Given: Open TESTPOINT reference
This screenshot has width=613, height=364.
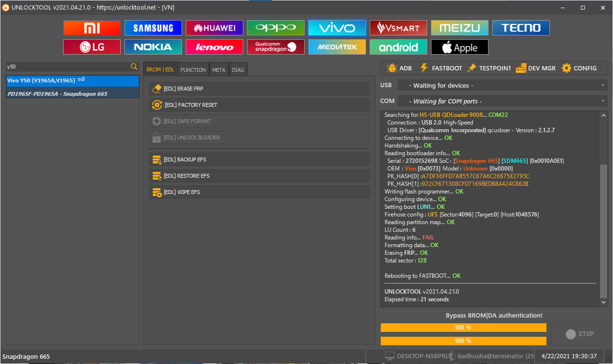Looking at the screenshot, I should point(489,68).
